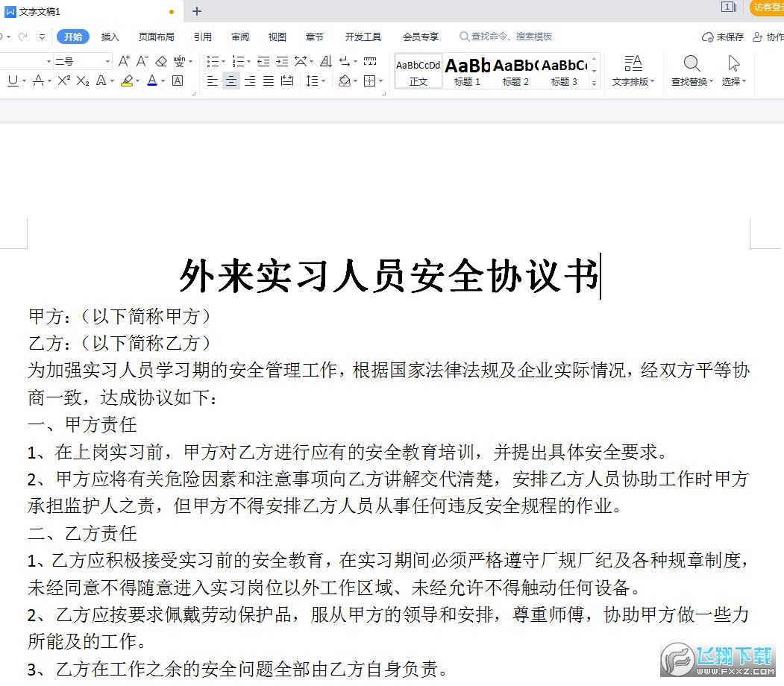Apply the 正文 style
This screenshot has width=784, height=686.
418,72
